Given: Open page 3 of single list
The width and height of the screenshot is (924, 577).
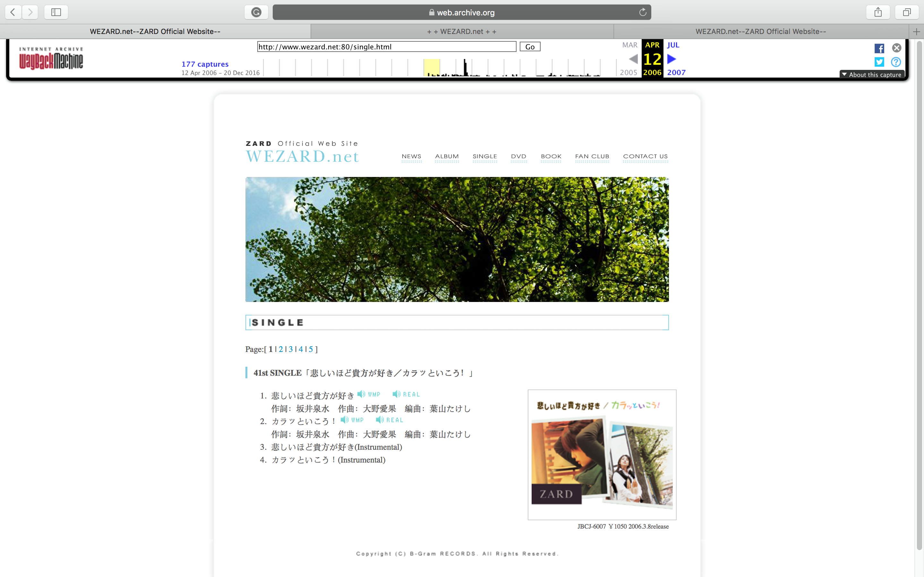Looking at the screenshot, I should tap(291, 349).
